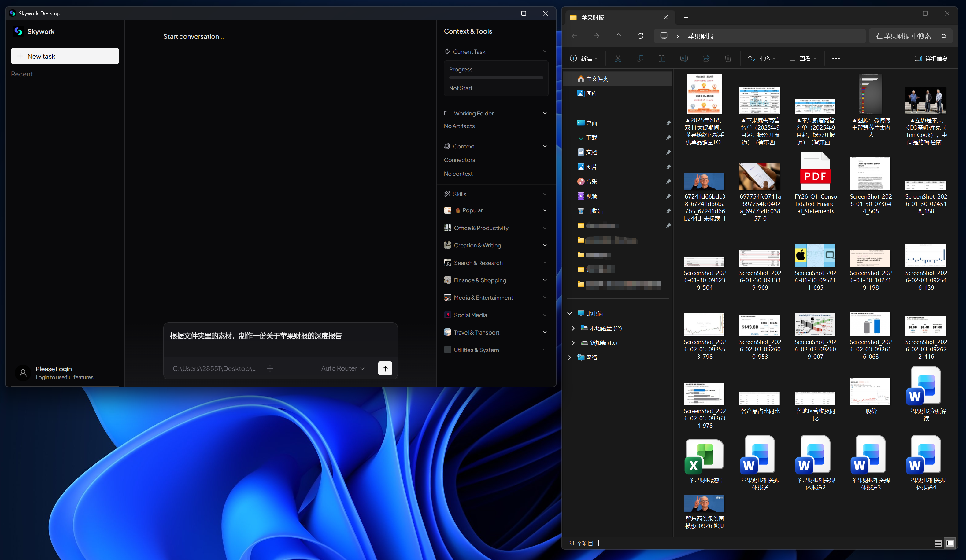966x560 pixels.
Task: Click the Delete trash icon in toolbar
Action: click(727, 58)
